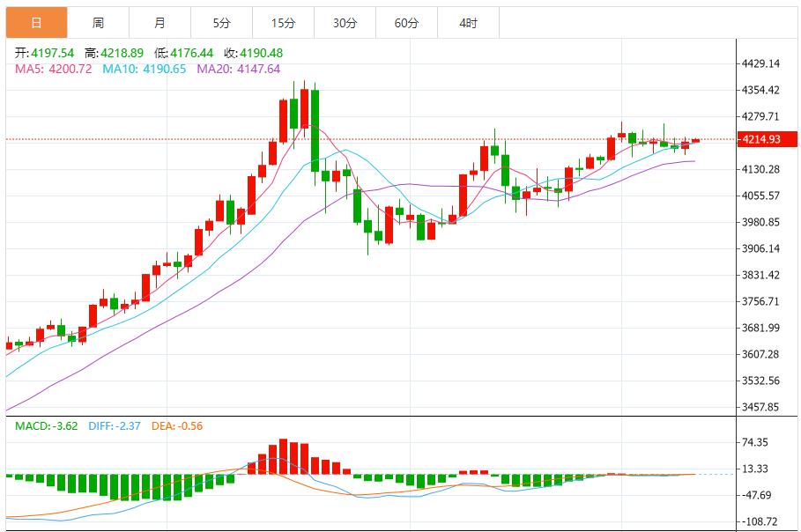Screen dimensions: 801x532
Task: Select the DEA: -0.56 value label
Action: [179, 426]
